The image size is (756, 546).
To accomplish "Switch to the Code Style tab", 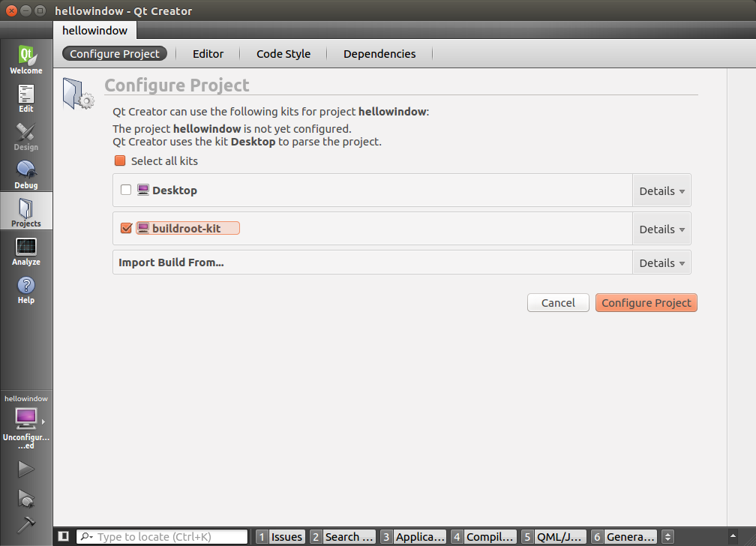I will [x=283, y=53].
